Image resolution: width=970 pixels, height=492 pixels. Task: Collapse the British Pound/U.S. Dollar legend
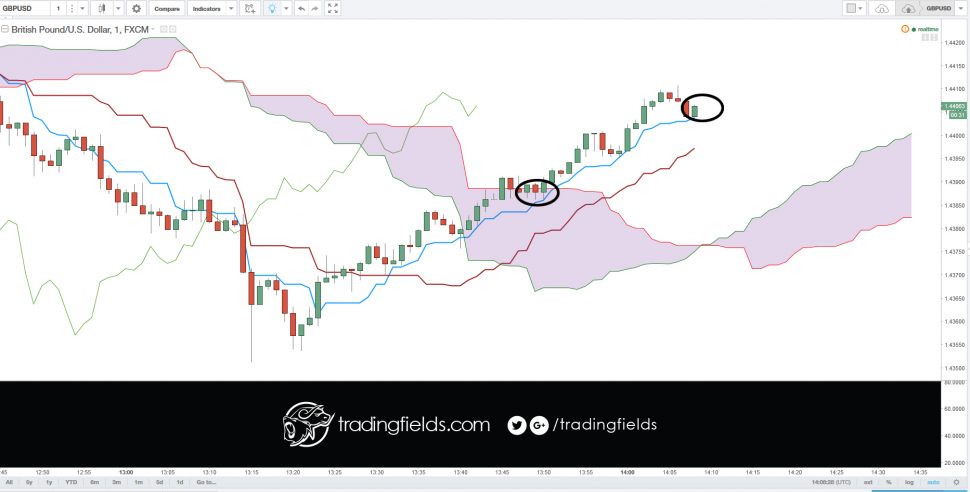5,29
